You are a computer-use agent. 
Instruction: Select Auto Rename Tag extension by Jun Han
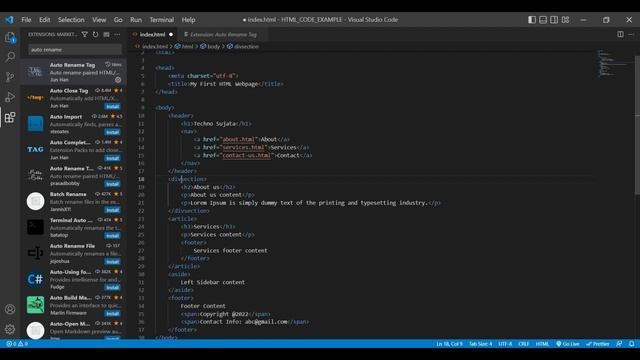tap(73, 72)
